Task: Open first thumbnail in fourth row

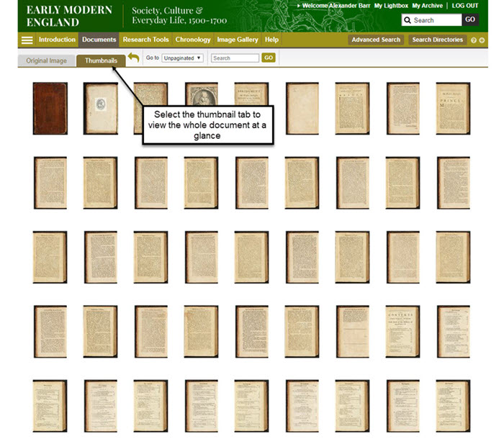Action: point(50,332)
